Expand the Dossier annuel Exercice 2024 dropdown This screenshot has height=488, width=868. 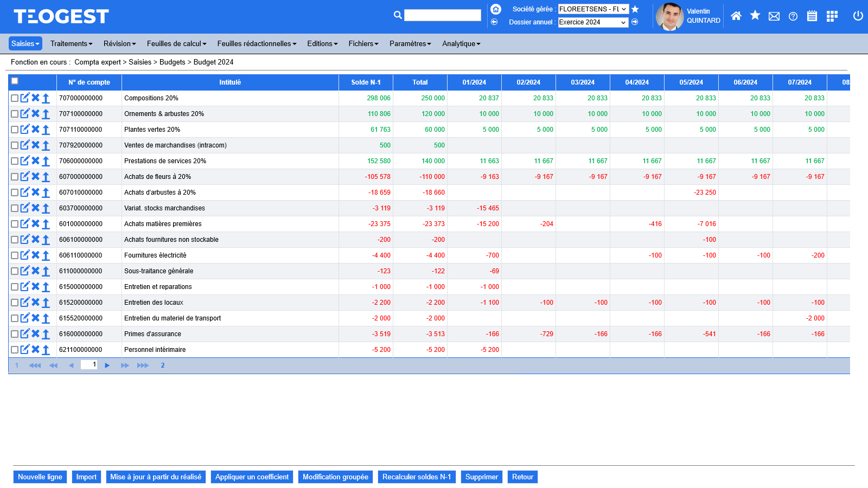593,22
